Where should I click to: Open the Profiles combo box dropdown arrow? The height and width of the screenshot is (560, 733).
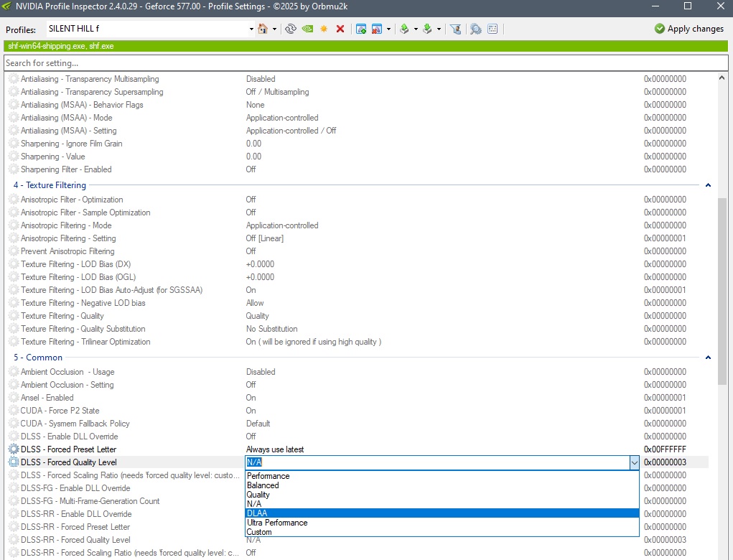coord(251,29)
